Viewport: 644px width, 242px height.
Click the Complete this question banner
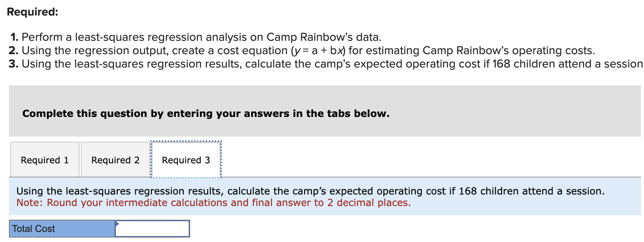tap(206, 113)
